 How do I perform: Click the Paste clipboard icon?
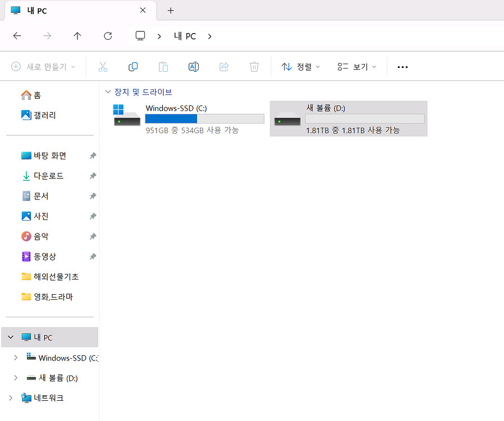point(163,67)
